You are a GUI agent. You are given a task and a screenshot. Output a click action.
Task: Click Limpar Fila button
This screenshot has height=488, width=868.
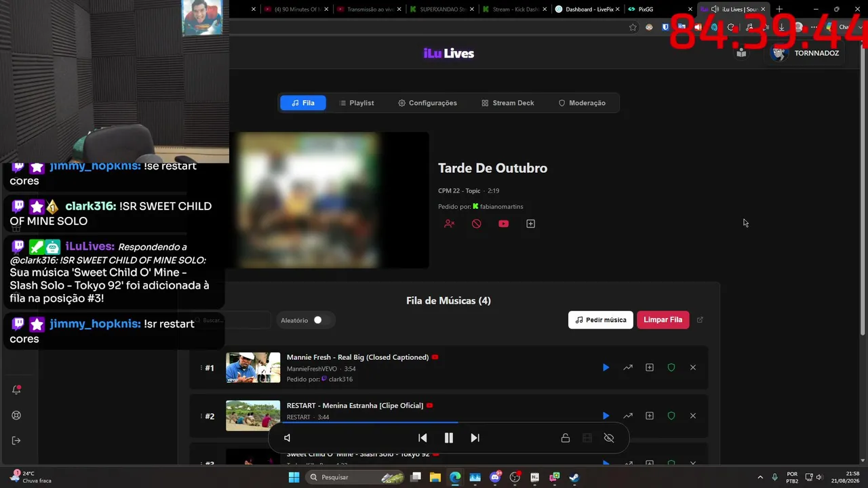[663, 320]
